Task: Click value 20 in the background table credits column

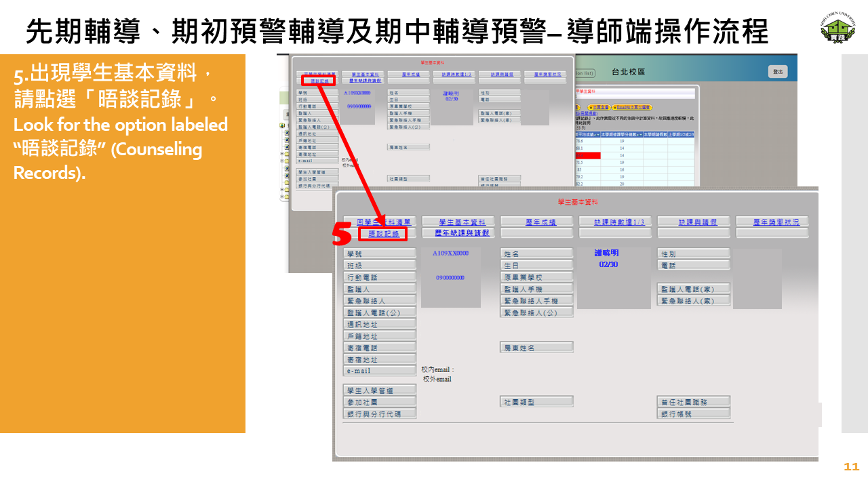Action: pos(621,184)
